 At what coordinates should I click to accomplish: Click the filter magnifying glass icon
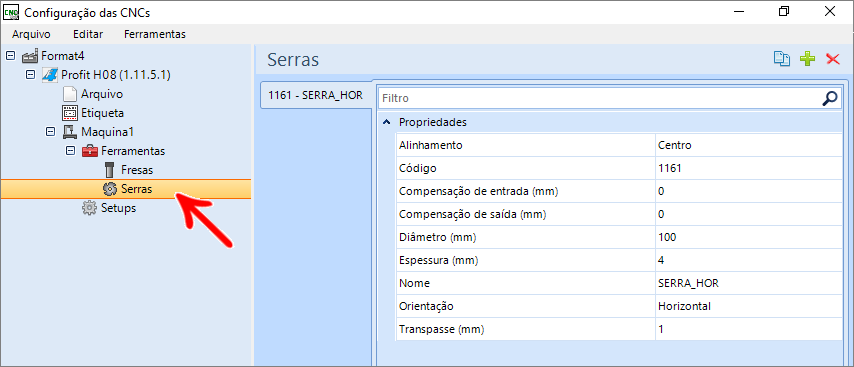point(829,99)
